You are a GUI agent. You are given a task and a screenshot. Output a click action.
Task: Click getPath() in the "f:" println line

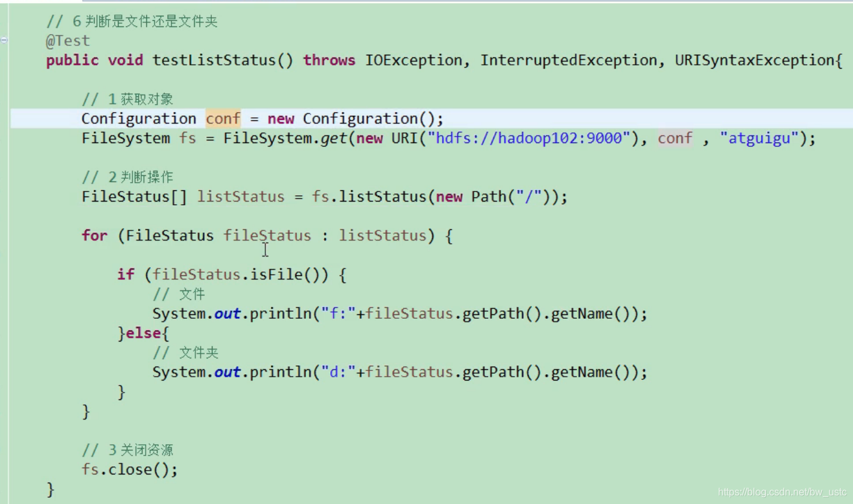[502, 314]
